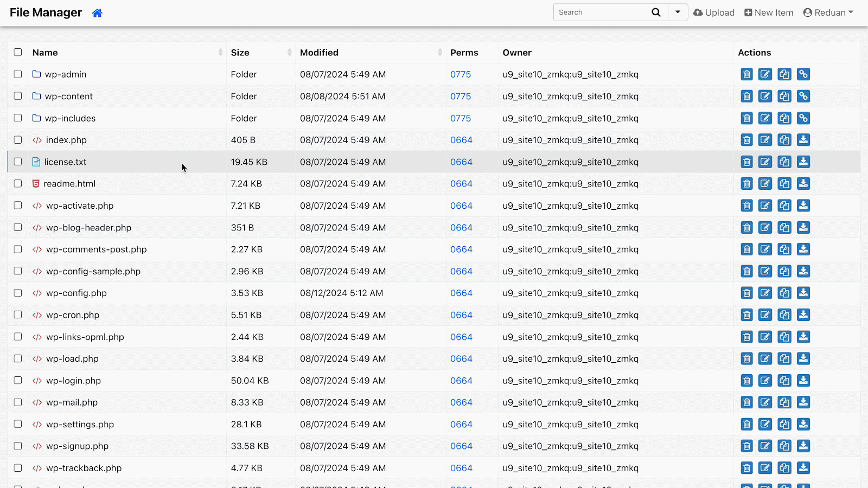Click the Upload button
The image size is (868, 488).
click(714, 12)
